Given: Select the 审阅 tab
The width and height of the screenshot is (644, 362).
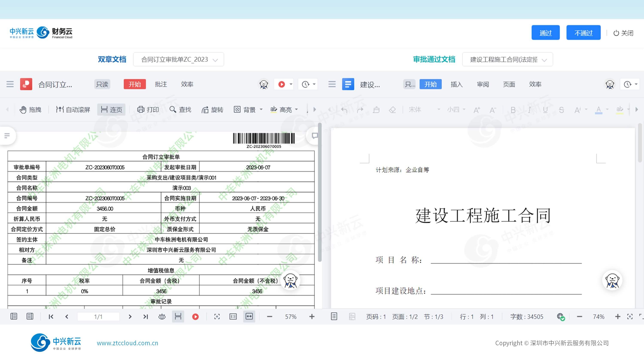Looking at the screenshot, I should 483,84.
